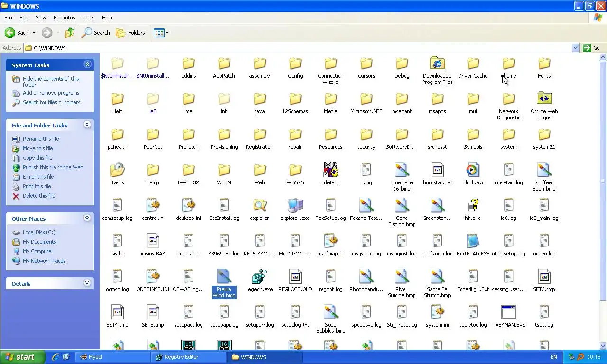Image resolution: width=607 pixels, height=364 pixels.
Task: Collapse the File and Folder Tasks panel
Action: [x=87, y=125]
